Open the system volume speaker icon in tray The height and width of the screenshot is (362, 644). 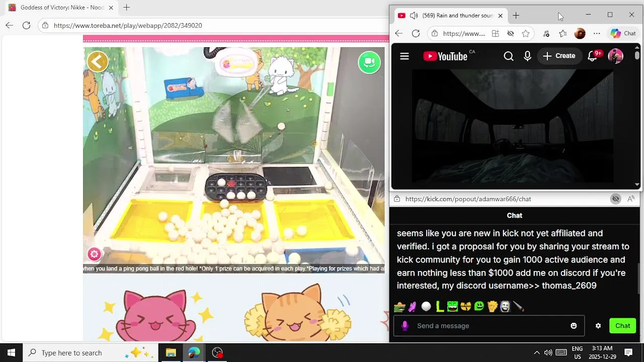pyautogui.click(x=548, y=352)
